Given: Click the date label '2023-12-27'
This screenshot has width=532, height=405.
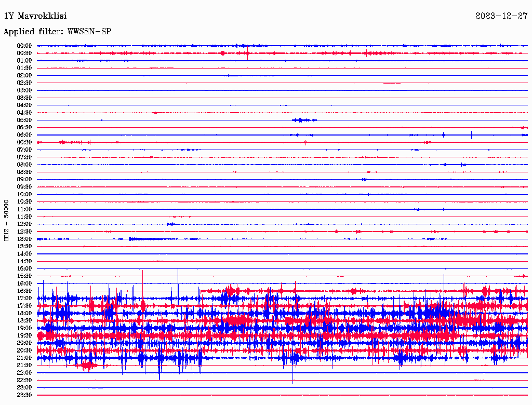Looking at the screenshot, I should [501, 16].
